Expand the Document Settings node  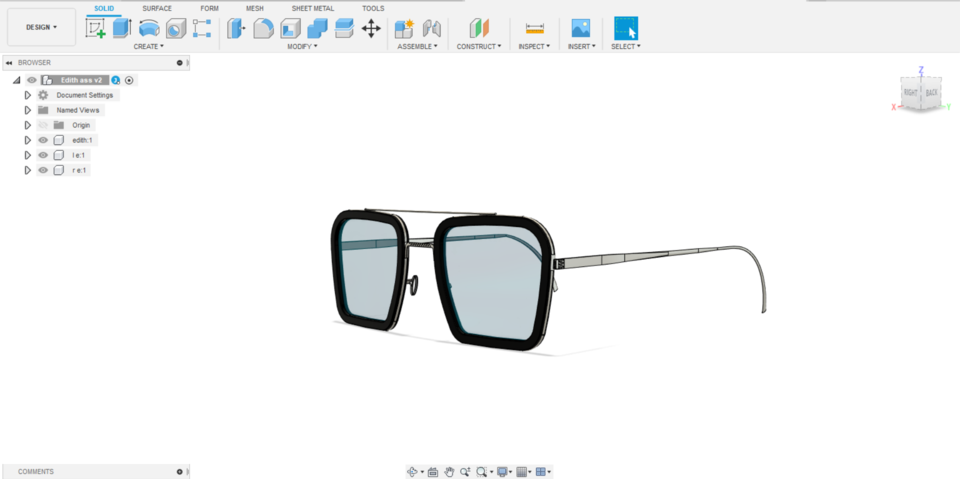coord(28,95)
